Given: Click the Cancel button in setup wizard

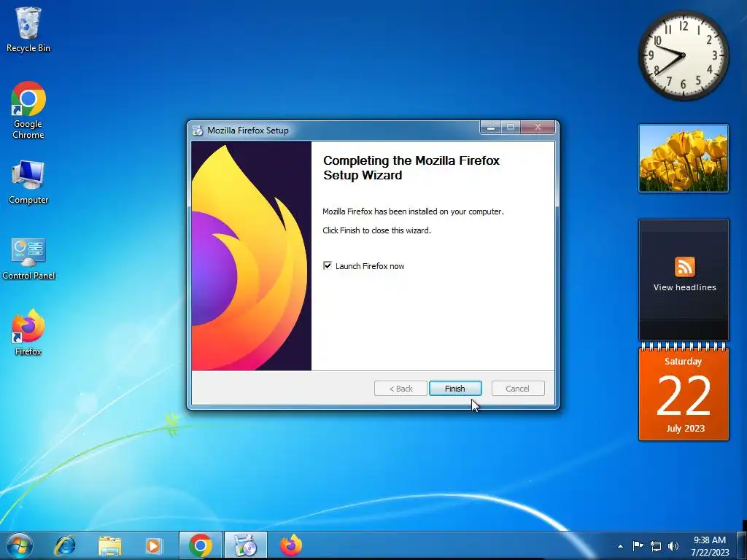Looking at the screenshot, I should (x=517, y=389).
